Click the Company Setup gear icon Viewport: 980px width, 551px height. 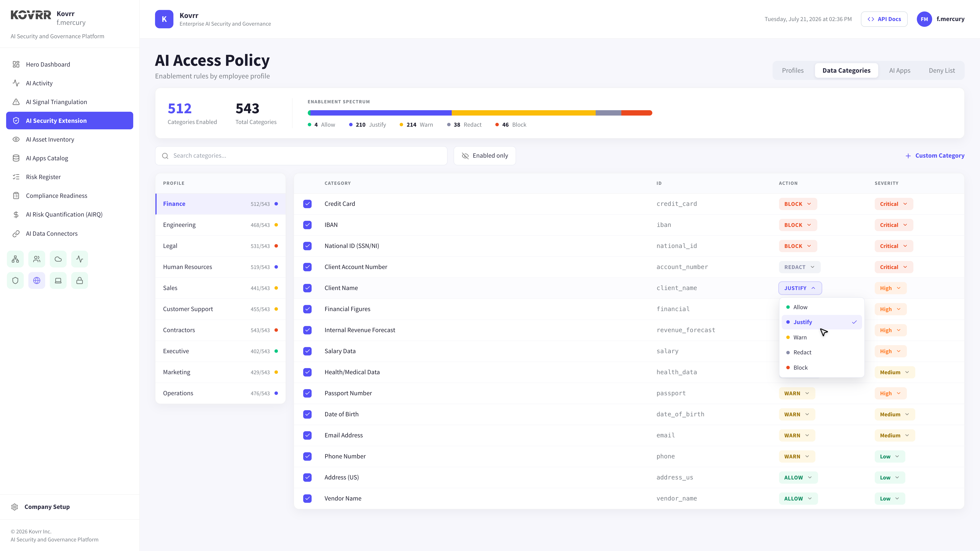[15, 506]
